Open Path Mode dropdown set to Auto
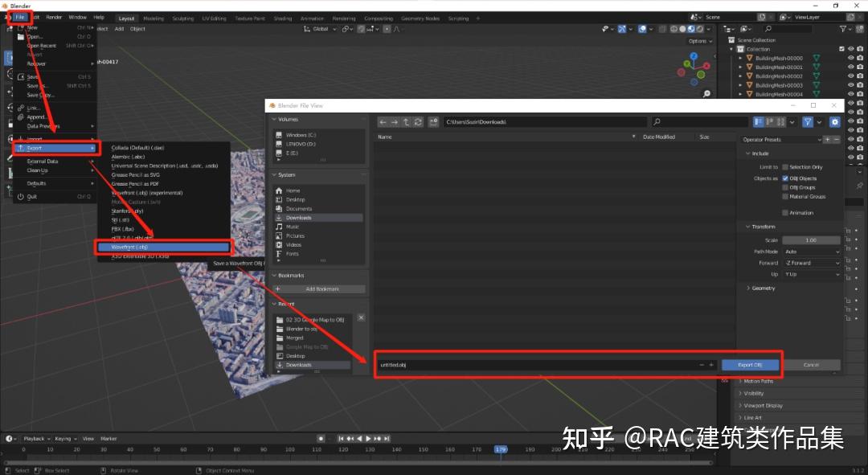 point(811,252)
